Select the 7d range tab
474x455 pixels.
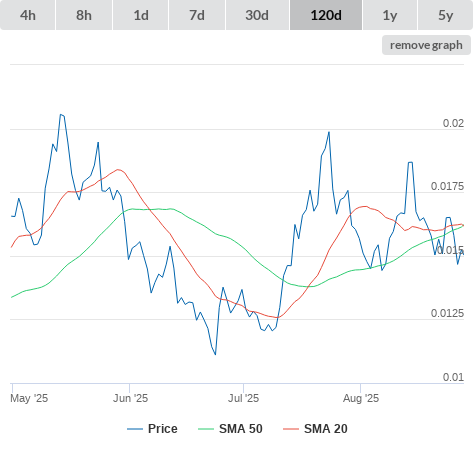coord(197,15)
